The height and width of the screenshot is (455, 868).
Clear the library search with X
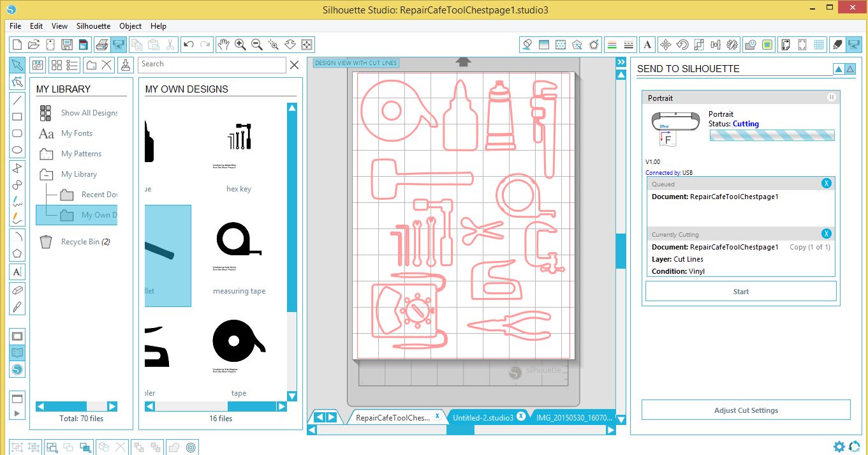(294, 64)
